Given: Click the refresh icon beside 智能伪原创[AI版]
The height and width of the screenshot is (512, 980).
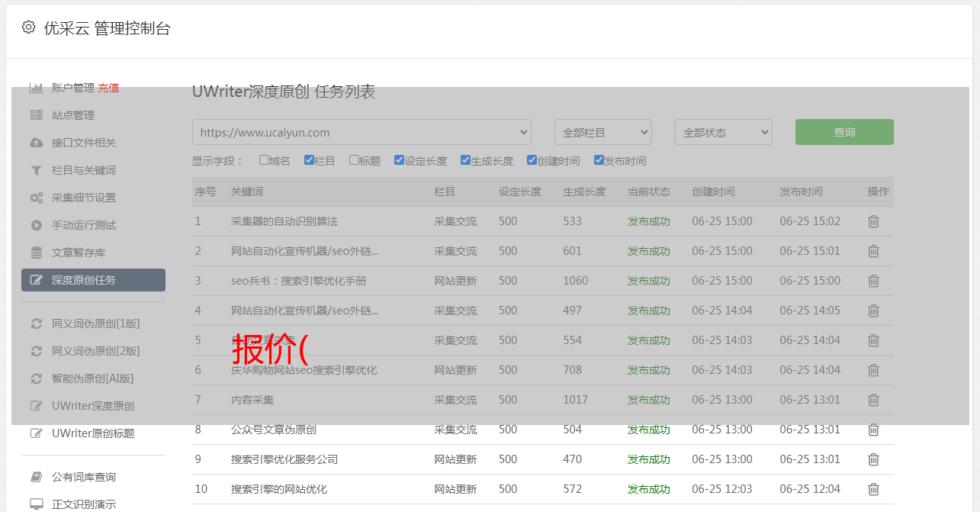Looking at the screenshot, I should [36, 378].
